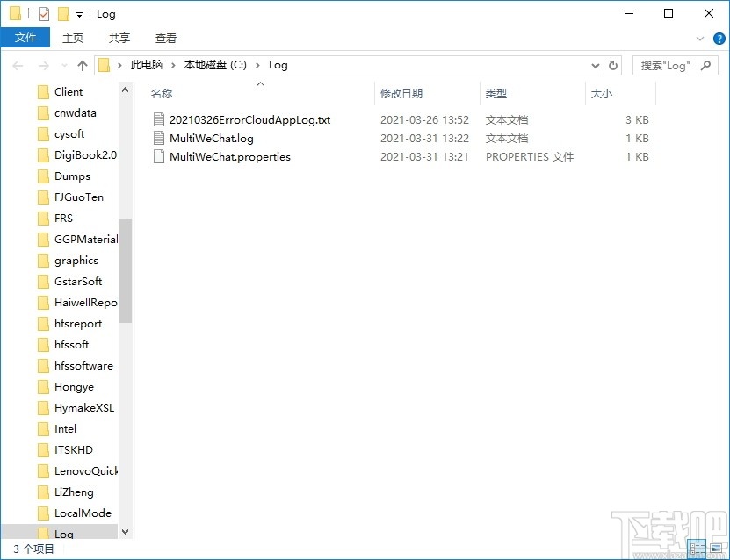Select the hfsreport folder in the tree
The width and height of the screenshot is (730, 560).
pyautogui.click(x=78, y=324)
